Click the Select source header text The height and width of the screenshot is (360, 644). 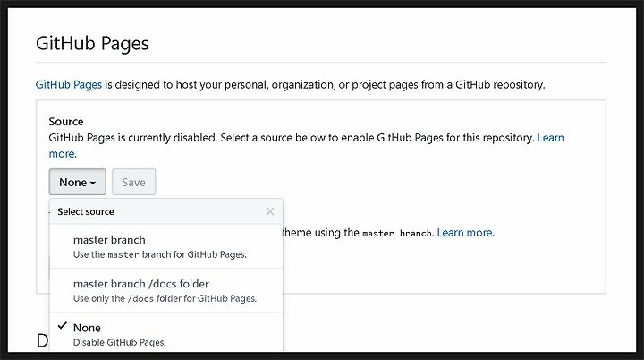click(86, 211)
